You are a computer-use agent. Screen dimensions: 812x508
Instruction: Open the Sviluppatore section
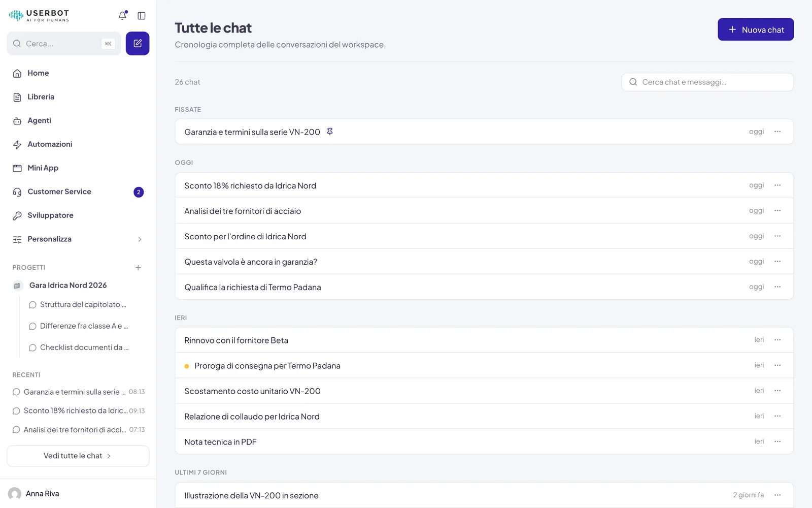point(78,215)
